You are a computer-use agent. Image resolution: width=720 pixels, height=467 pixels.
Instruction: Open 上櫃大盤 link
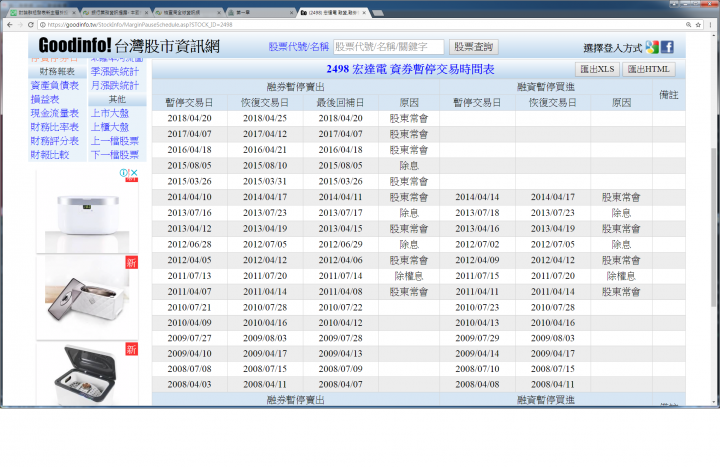coord(110,127)
